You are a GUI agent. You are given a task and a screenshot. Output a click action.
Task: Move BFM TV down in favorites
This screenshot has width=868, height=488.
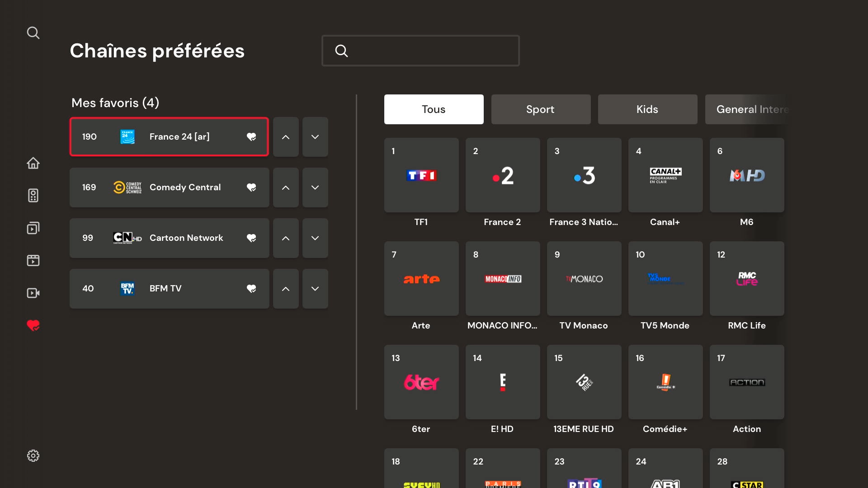315,289
